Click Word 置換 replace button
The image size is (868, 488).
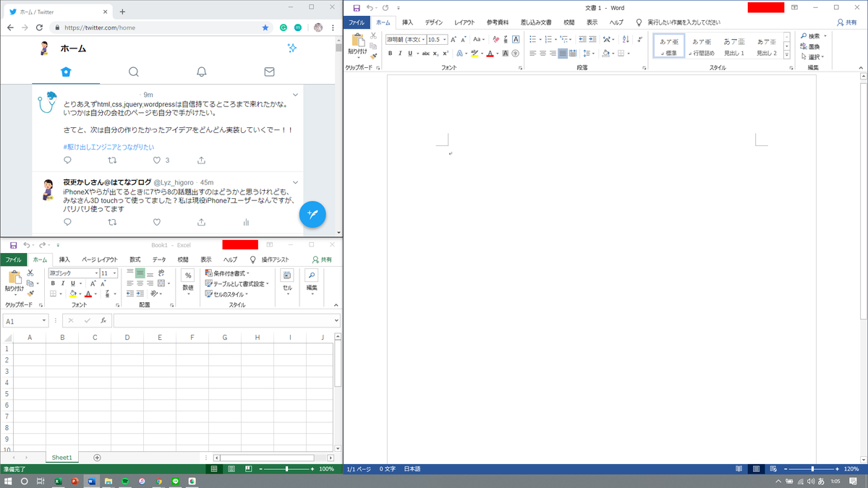click(811, 46)
